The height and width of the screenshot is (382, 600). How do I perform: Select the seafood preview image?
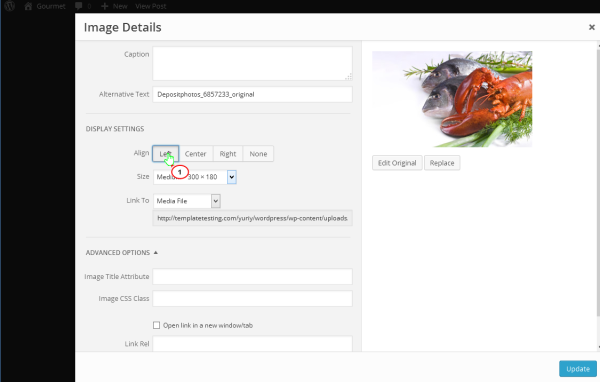tap(452, 99)
